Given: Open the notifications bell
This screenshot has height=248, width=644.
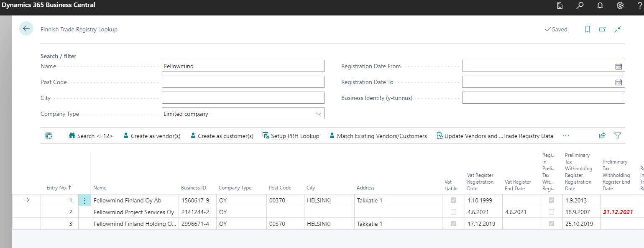Looking at the screenshot, I should point(600,6).
